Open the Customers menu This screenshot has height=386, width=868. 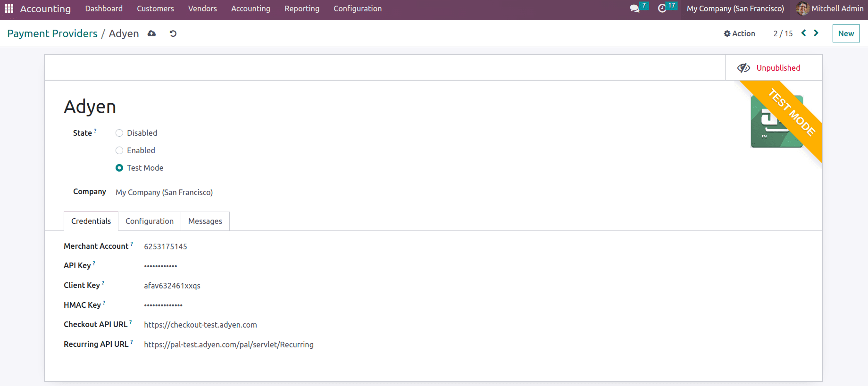pos(155,8)
